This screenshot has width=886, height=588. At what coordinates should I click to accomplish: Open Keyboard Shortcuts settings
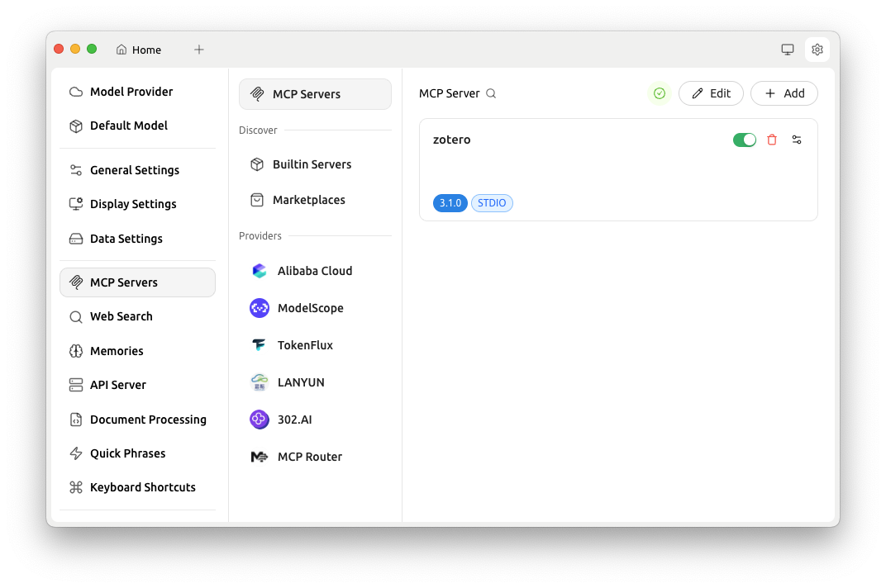tap(142, 487)
